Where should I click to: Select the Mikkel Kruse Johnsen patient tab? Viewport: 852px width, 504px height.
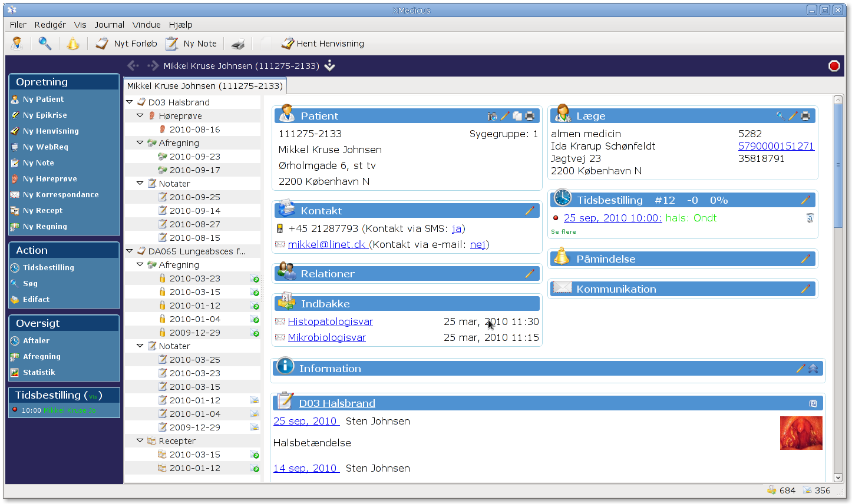pos(205,86)
